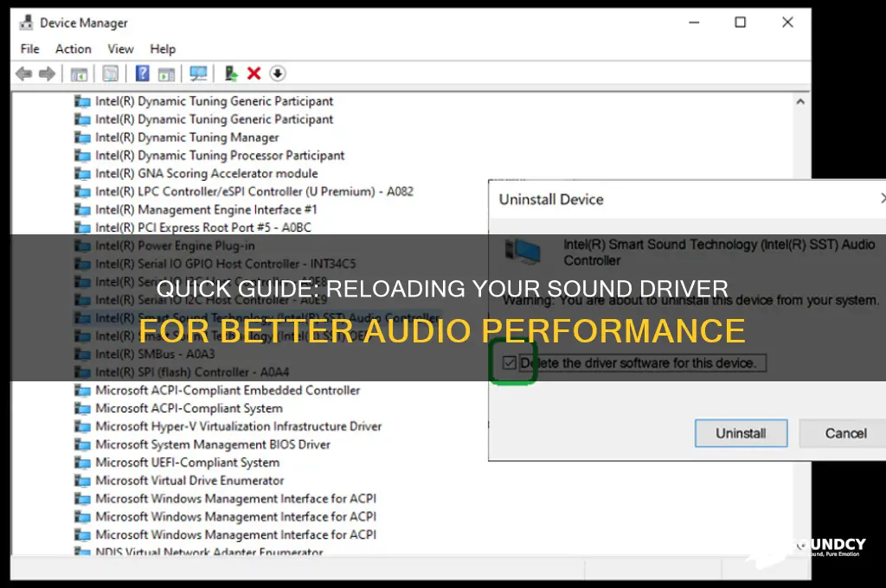Select Microsoft Hyper-V Virtualization Infrastructure Driver
886x588 pixels.
point(228,426)
